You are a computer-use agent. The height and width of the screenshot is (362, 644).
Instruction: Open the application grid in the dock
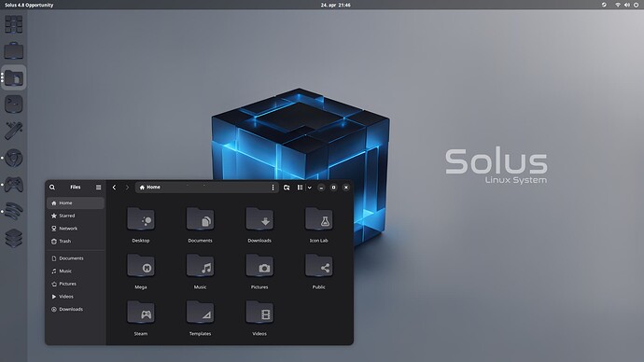[14, 24]
